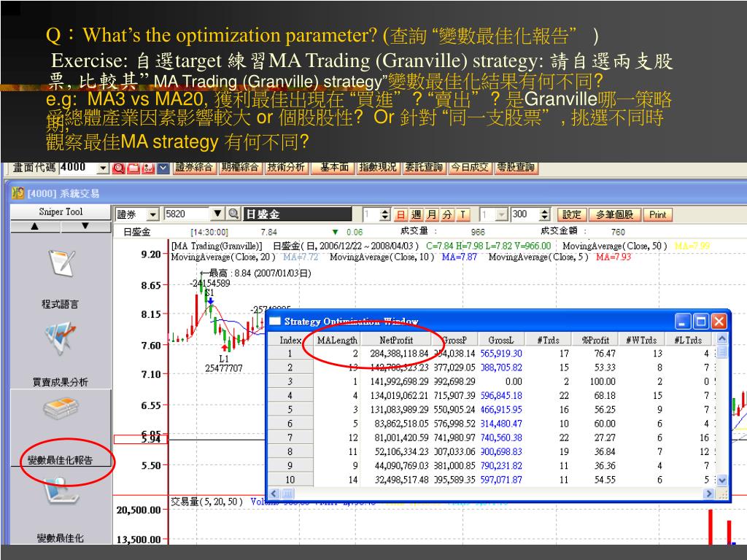747x560 pixels.
Task: Click the 畫面代碼 field showing 4000
Action: click(x=79, y=168)
